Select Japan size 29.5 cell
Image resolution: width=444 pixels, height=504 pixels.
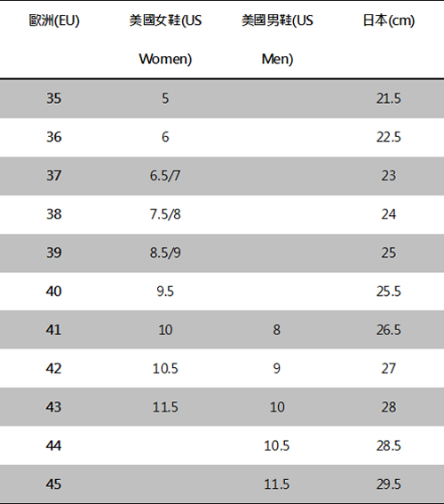coord(388,484)
